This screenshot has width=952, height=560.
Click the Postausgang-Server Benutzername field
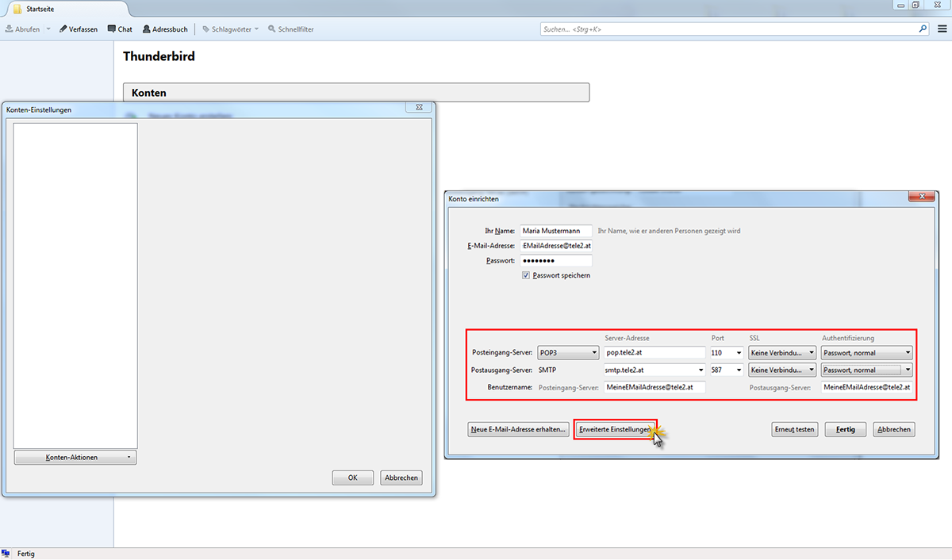(867, 387)
